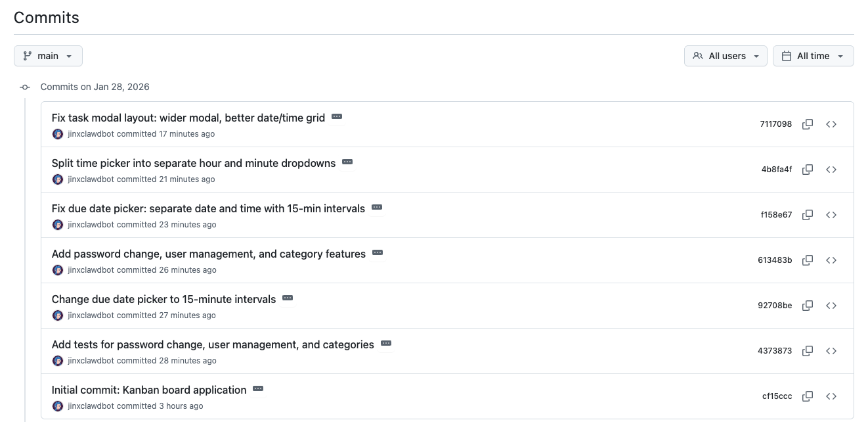The height and width of the screenshot is (441, 868).
Task: Open commit 'Add password change, user management' title
Action: (x=208, y=254)
